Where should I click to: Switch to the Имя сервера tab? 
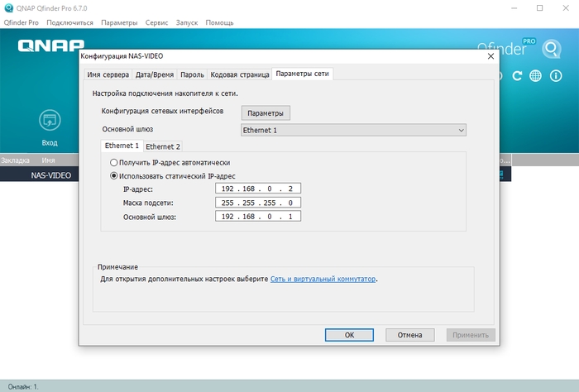108,74
